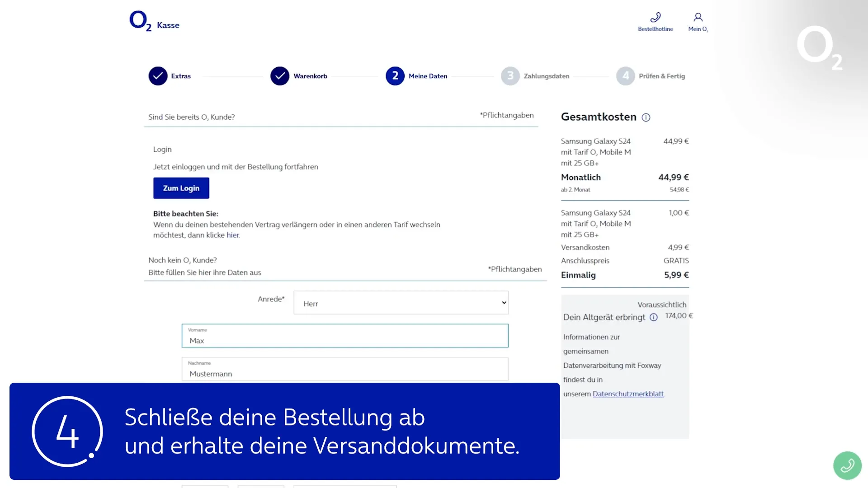Viewport: 868px width, 488px height.
Task: Select step 3 Zahlungsdaten circle
Action: (x=510, y=76)
